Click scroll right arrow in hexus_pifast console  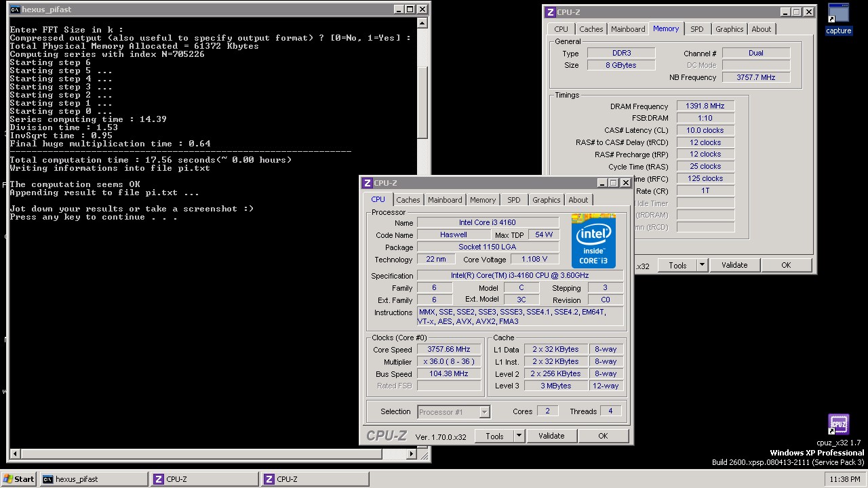point(411,454)
